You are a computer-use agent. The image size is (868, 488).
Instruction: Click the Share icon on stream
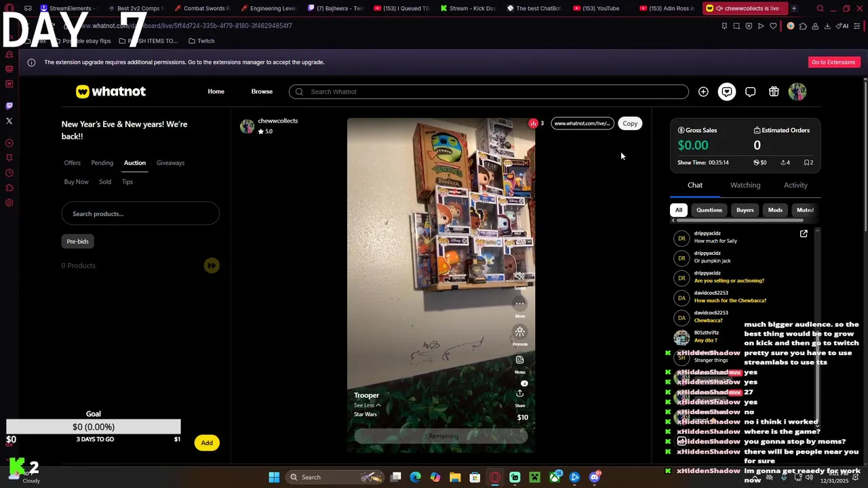[519, 393]
